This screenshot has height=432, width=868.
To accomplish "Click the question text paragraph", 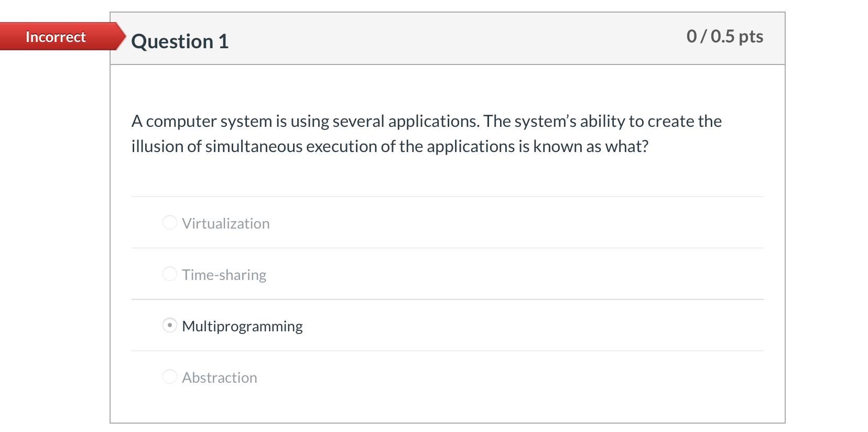I will tap(427, 134).
